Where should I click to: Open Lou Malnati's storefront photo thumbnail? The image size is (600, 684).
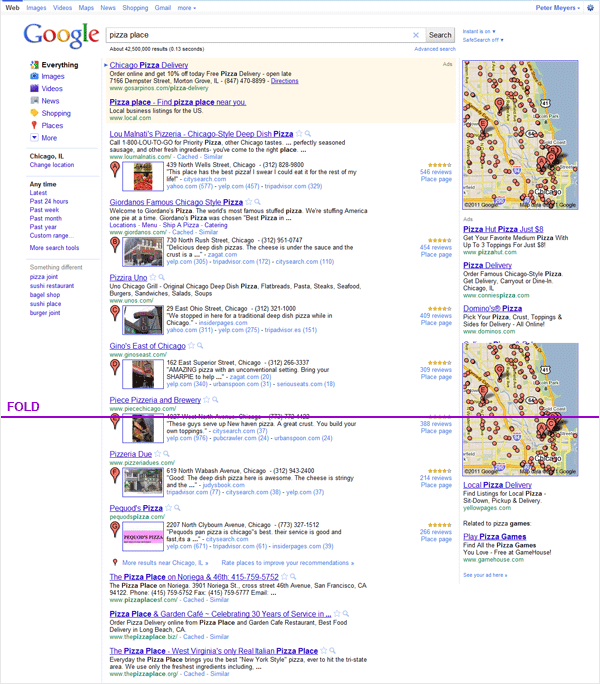(143, 176)
